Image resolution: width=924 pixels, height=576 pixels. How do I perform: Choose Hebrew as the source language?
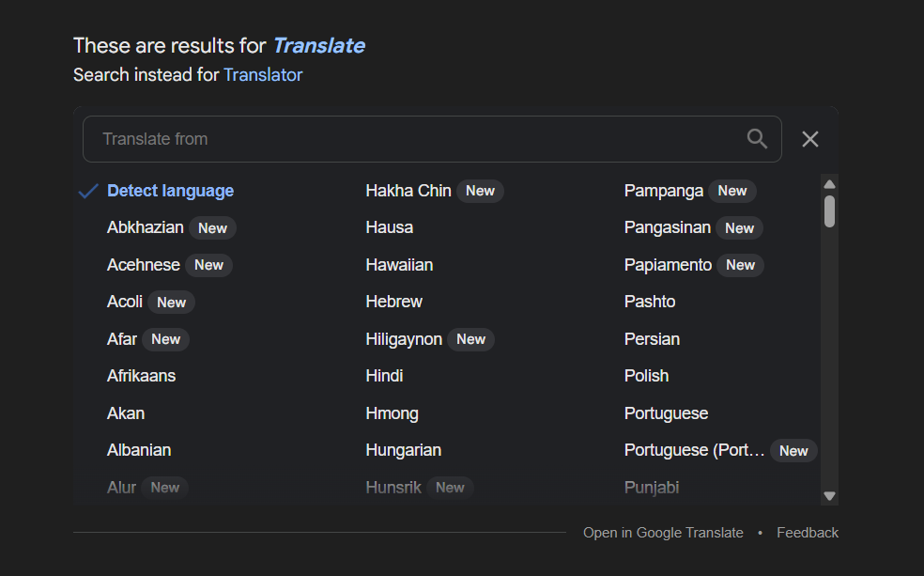tap(393, 302)
